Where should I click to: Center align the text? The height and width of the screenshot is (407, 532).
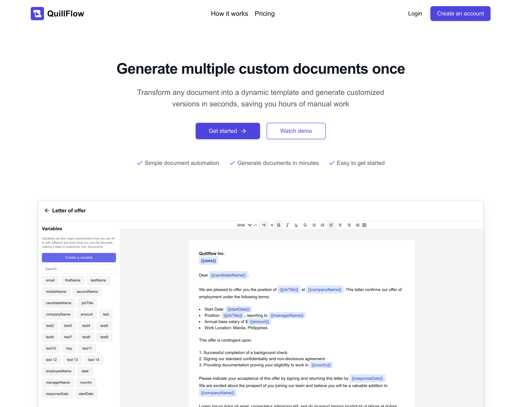tap(340, 225)
